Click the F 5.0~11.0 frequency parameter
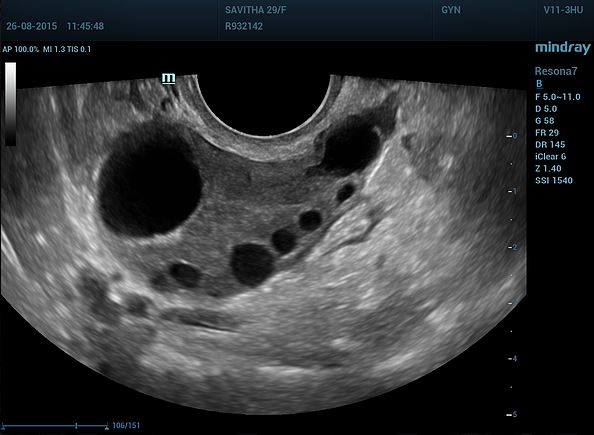This screenshot has width=594, height=435. [x=558, y=97]
